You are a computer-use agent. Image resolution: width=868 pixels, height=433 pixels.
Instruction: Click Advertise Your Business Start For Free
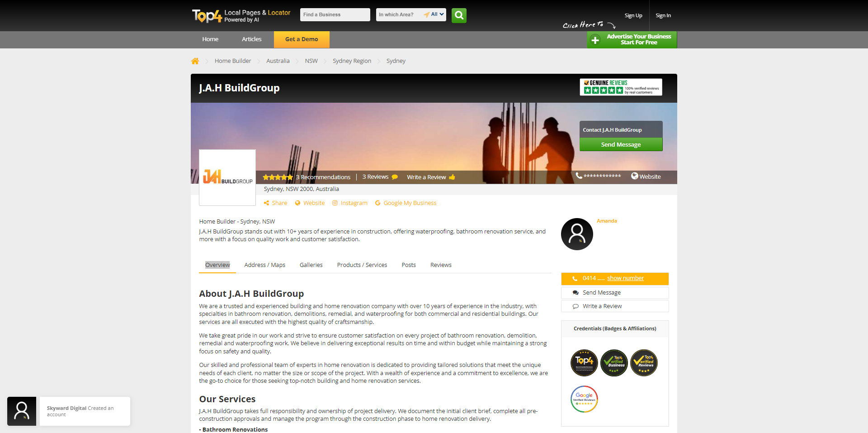(x=632, y=40)
